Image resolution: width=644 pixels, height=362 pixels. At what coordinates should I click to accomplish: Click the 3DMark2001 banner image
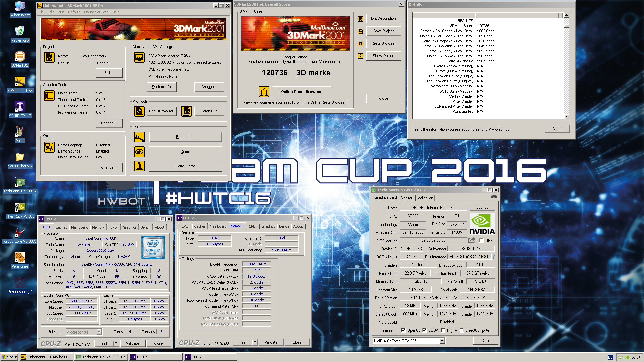pyautogui.click(x=133, y=29)
